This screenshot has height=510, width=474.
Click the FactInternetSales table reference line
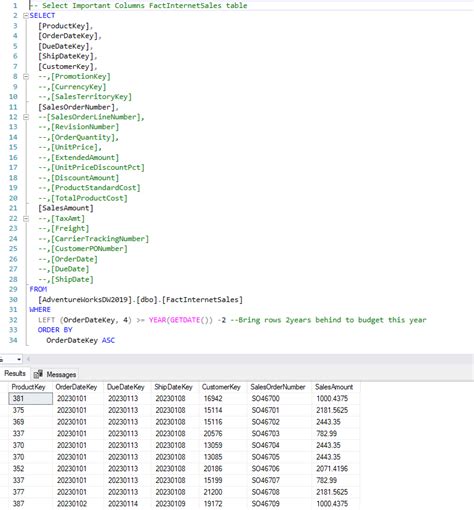coord(140,300)
